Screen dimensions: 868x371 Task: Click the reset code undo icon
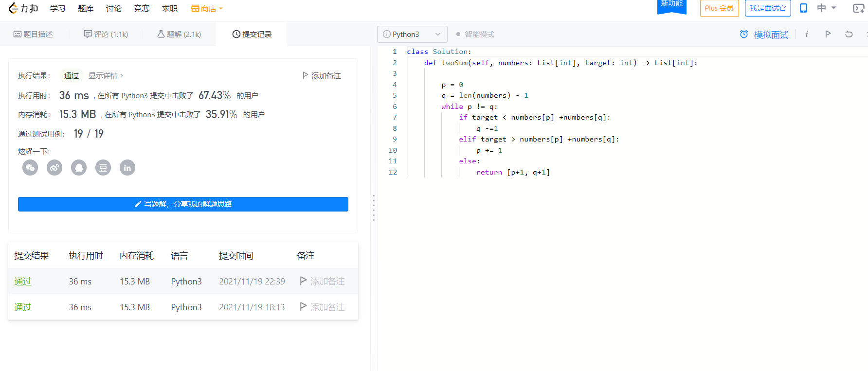849,34
